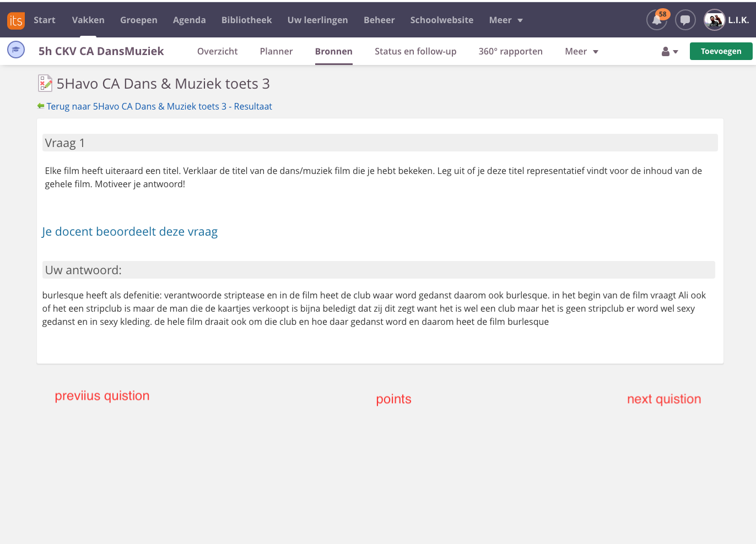Image resolution: width=756 pixels, height=544 pixels.
Task: Open the notifications bell icon
Action: (656, 20)
